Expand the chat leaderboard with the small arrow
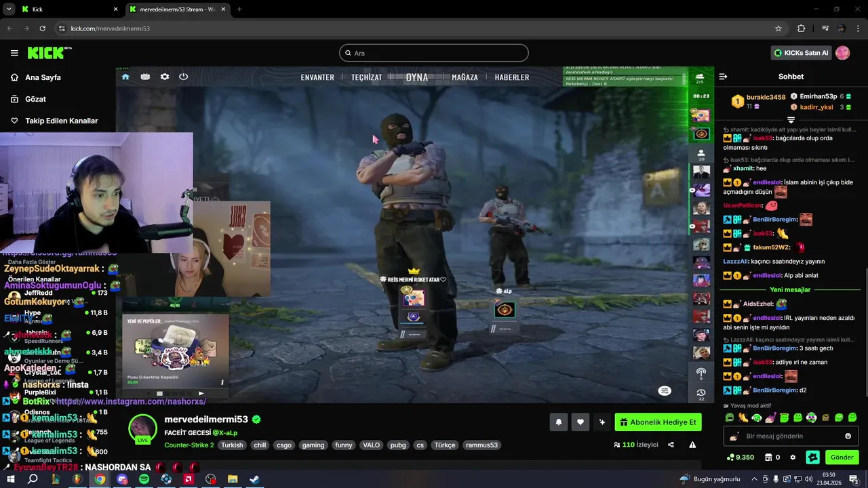The height and width of the screenshot is (488, 868). [x=791, y=120]
